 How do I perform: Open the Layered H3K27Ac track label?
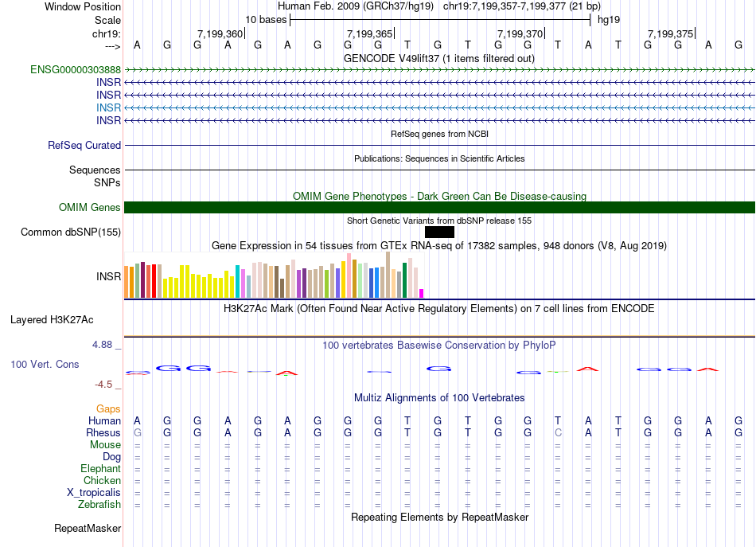[52, 320]
